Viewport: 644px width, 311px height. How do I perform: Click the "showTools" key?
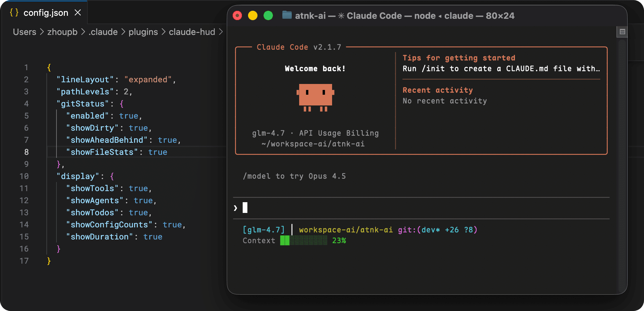[x=92, y=188]
